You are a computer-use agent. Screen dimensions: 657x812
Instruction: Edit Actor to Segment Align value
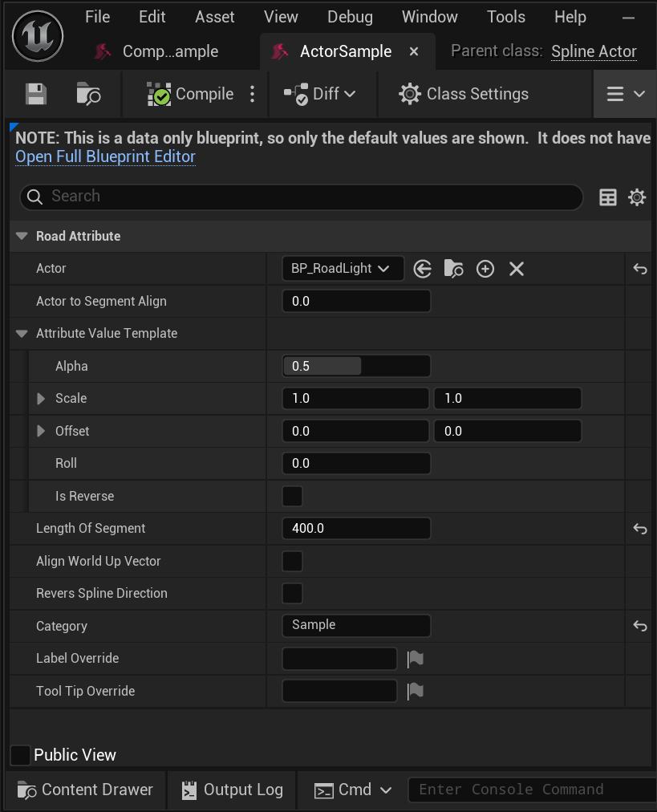click(x=356, y=302)
